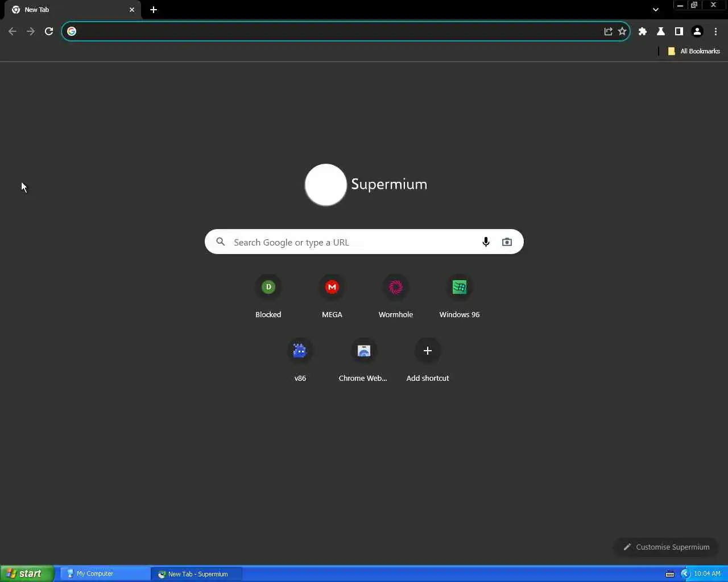This screenshot has width=728, height=582.
Task: Open the Blocked shortcut
Action: 268,297
